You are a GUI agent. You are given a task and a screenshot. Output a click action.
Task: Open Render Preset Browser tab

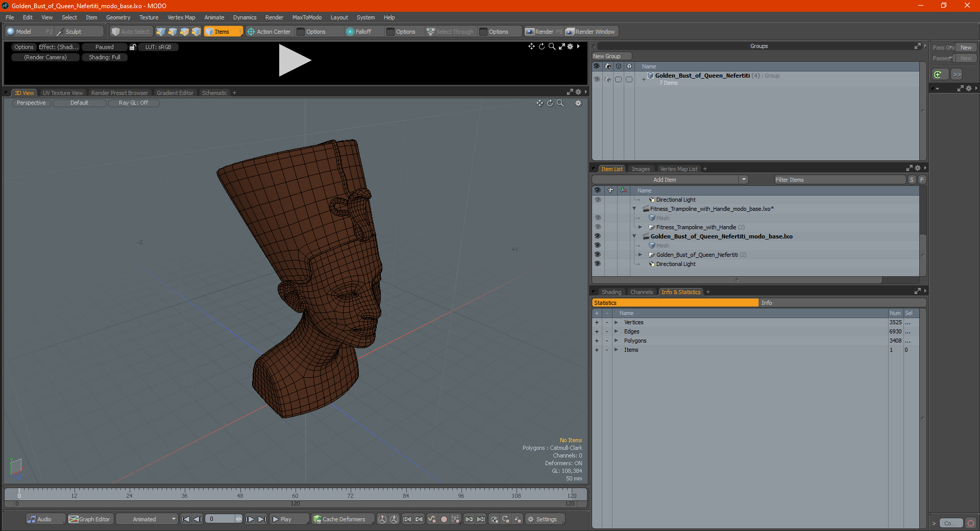click(x=119, y=93)
